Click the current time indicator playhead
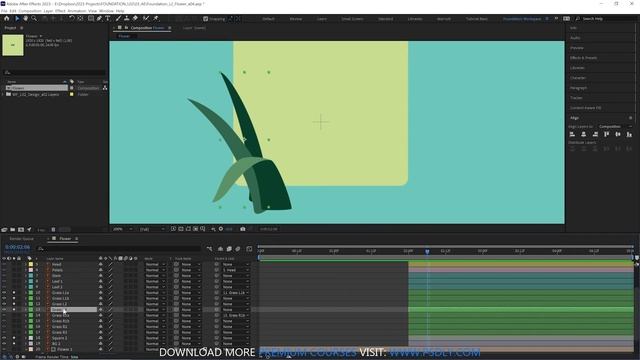This screenshot has width=640, height=360. 427,251
